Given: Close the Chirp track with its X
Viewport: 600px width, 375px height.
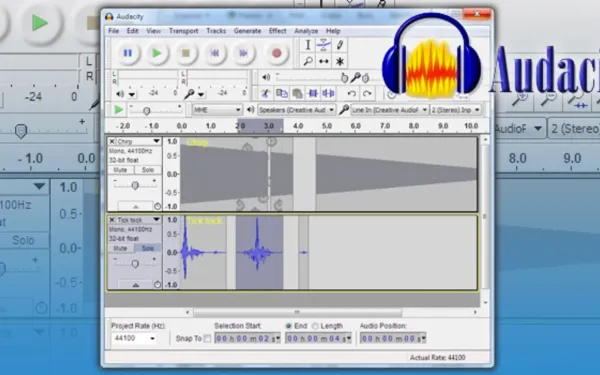Looking at the screenshot, I should click(x=112, y=142).
